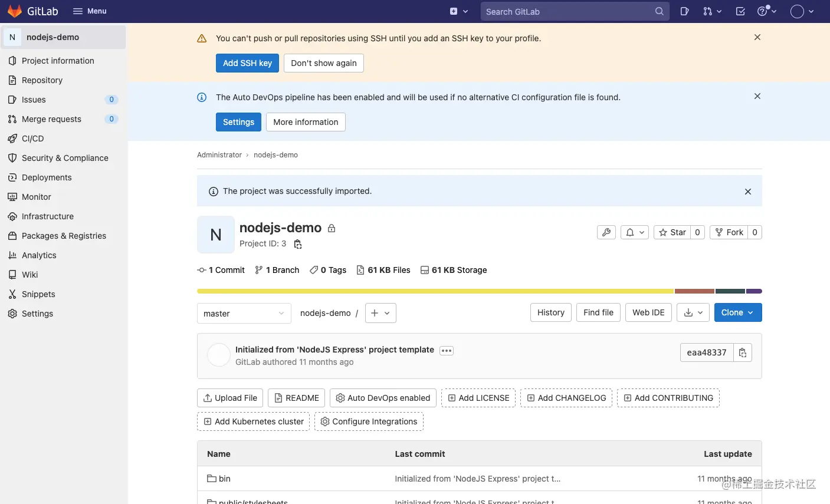Click the wrench setup icon button
830x504 pixels.
coord(606,232)
